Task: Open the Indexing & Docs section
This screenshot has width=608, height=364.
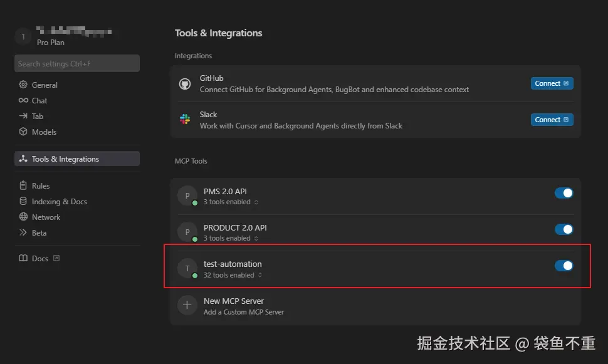Action: 59,202
